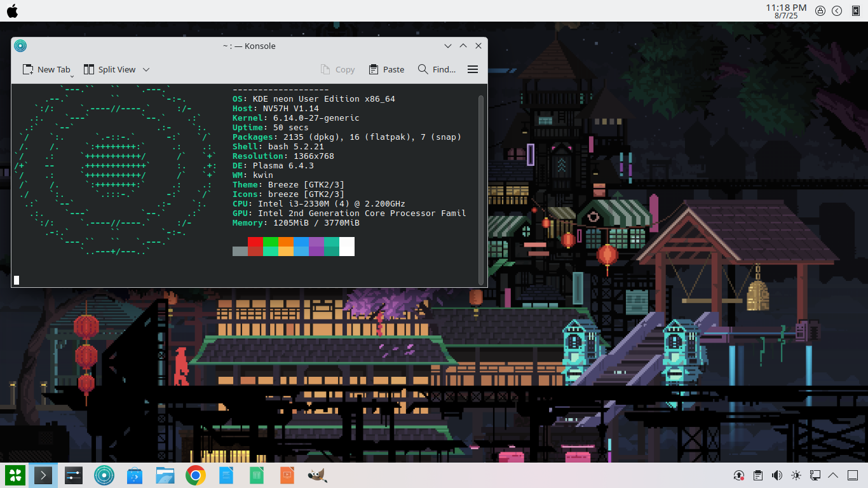Click the show desktop icon in tray
Viewport: 868px width, 488px height.
[x=853, y=475]
